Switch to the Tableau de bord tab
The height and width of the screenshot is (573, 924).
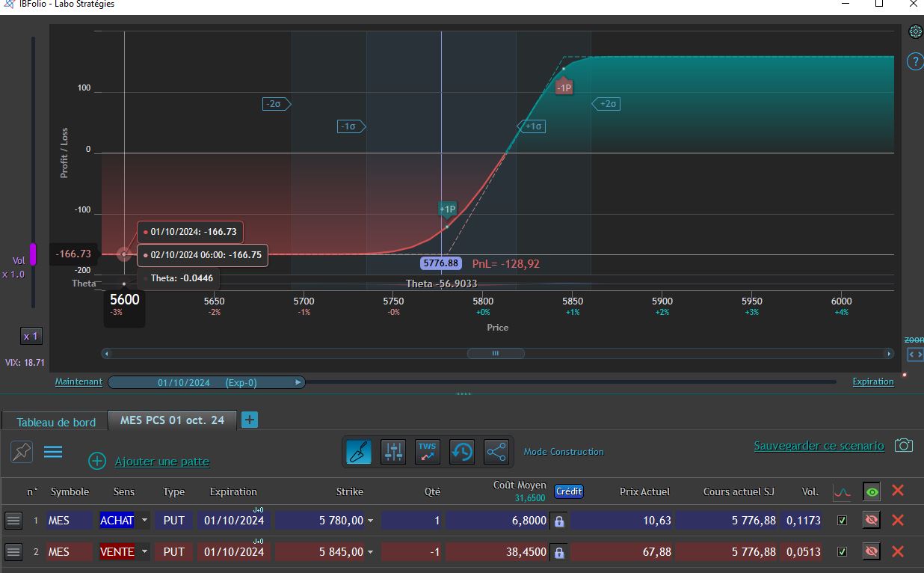[56, 422]
